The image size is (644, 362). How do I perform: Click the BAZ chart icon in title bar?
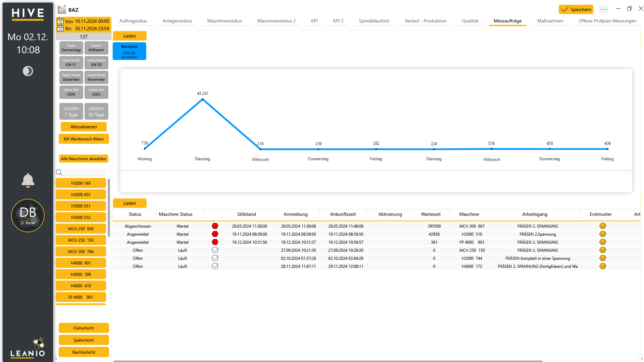[x=62, y=9]
